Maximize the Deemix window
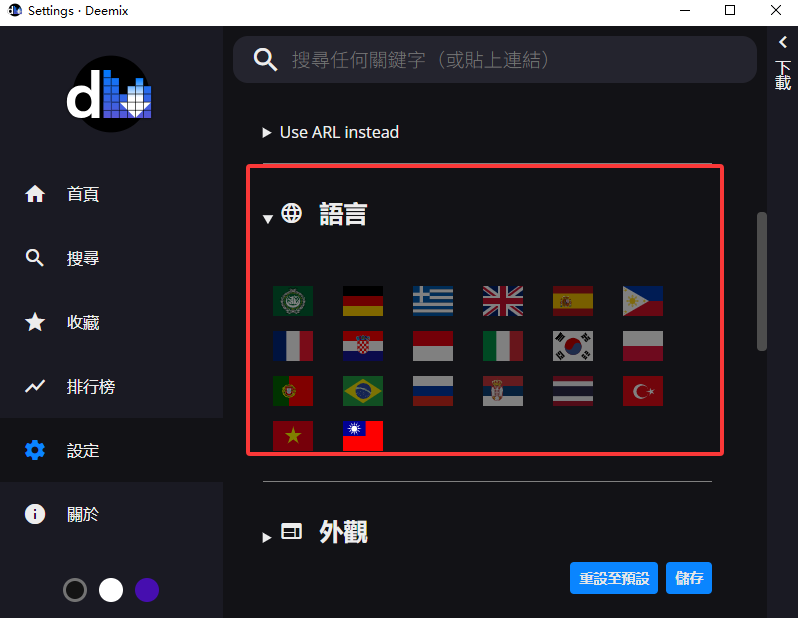Screen dimensions: 798x618 [x=730, y=10]
